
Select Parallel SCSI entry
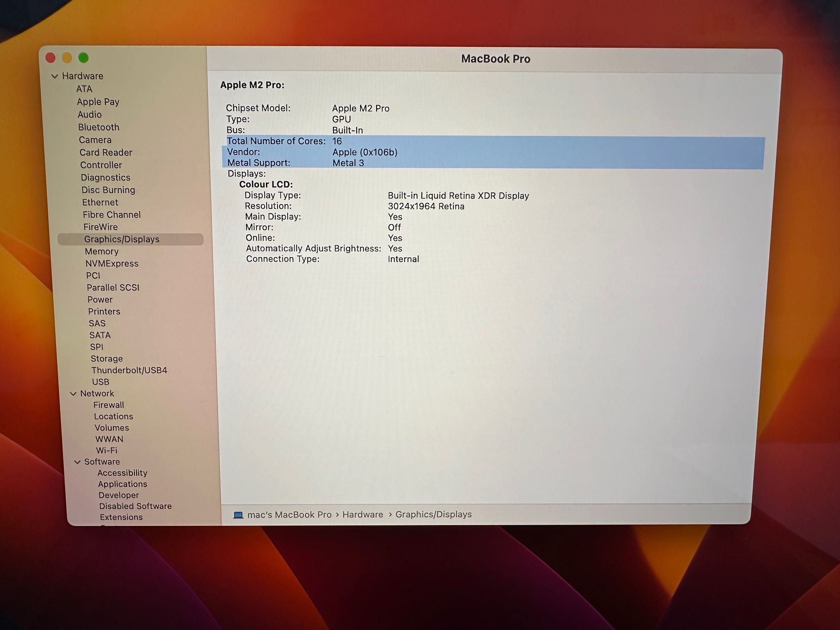tap(113, 287)
